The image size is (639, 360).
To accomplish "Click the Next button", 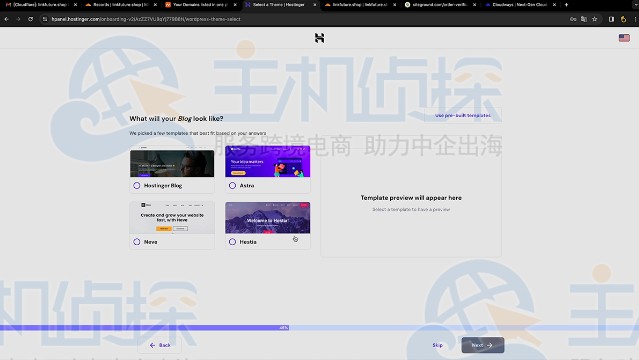I will 483,345.
